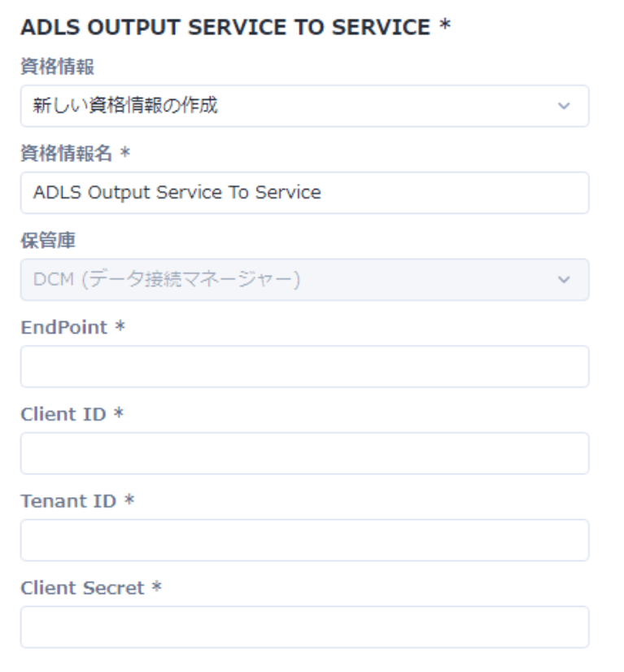The image size is (624, 672).
Task: Click the Client ID input field
Action: [x=301, y=452]
